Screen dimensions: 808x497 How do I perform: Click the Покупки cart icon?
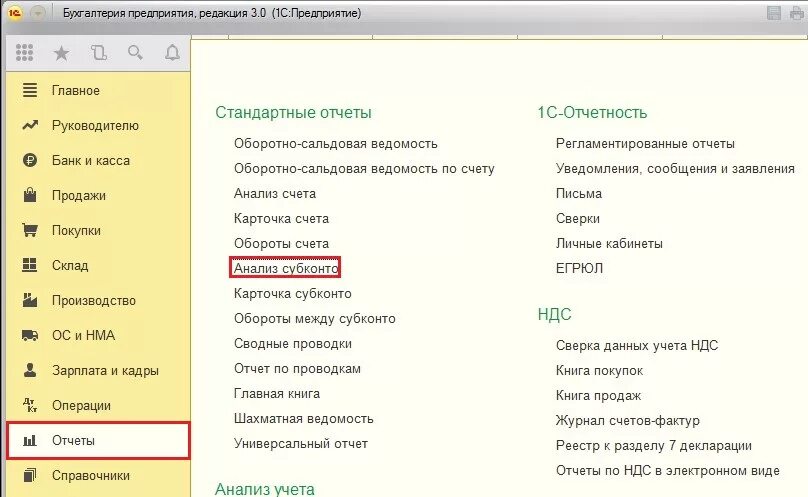click(30, 230)
